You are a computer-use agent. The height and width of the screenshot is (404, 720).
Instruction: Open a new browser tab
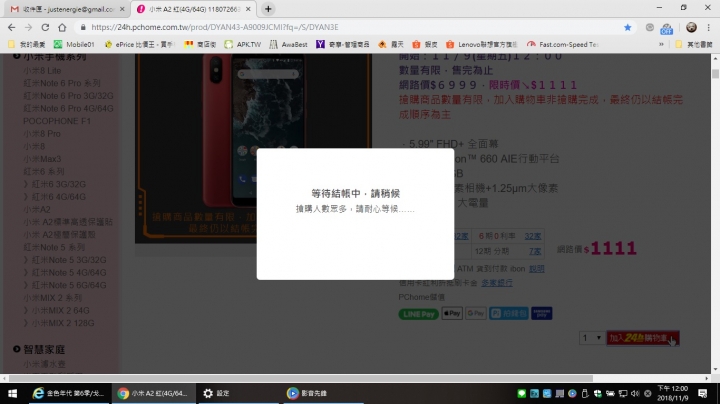tap(268, 9)
